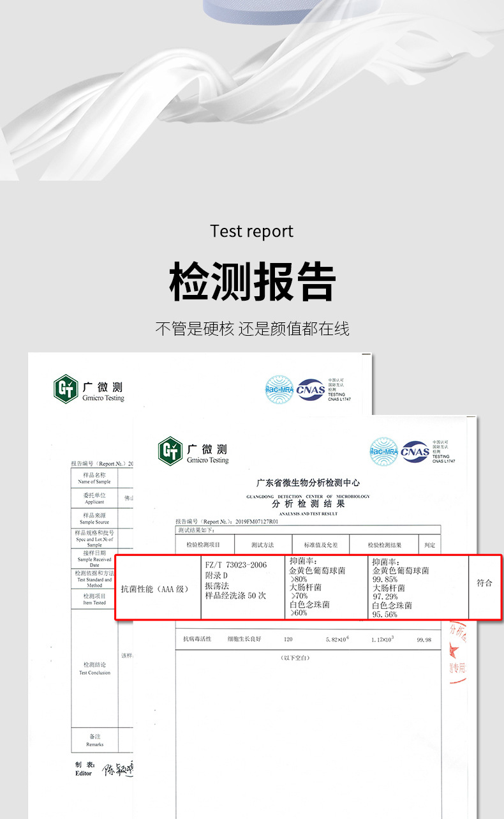Click the '制表 Editor' label
Viewport: 504px width, 819px height.
(x=84, y=769)
